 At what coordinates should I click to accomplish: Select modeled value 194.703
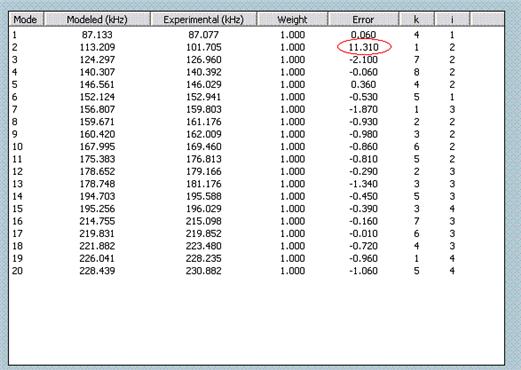pos(97,196)
